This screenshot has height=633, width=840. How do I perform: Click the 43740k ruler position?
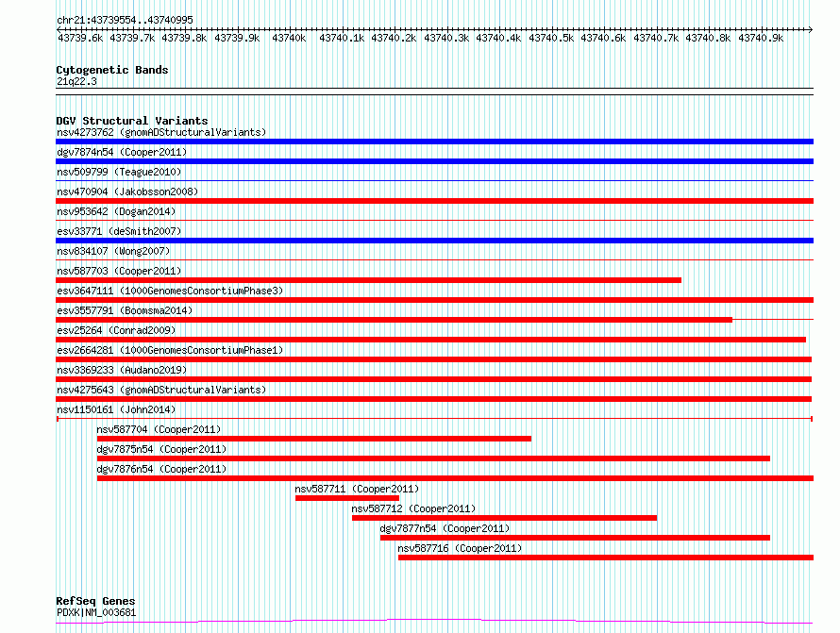pyautogui.click(x=289, y=38)
